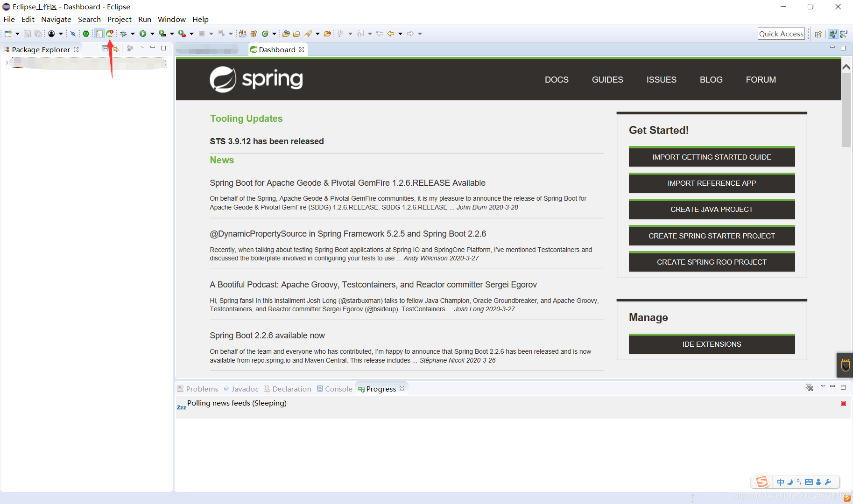Expand the project node in Package Explorer
Screen dimensions: 853x504
tap(7, 63)
